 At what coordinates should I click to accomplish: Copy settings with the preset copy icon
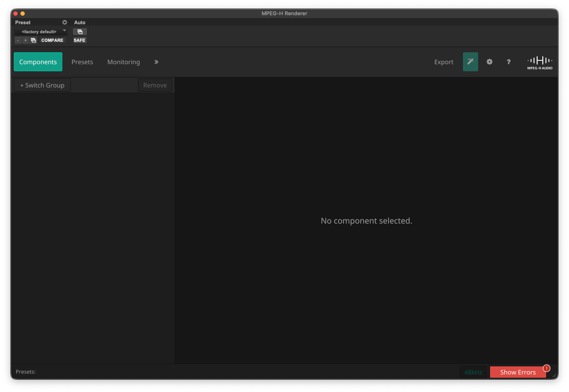(33, 40)
